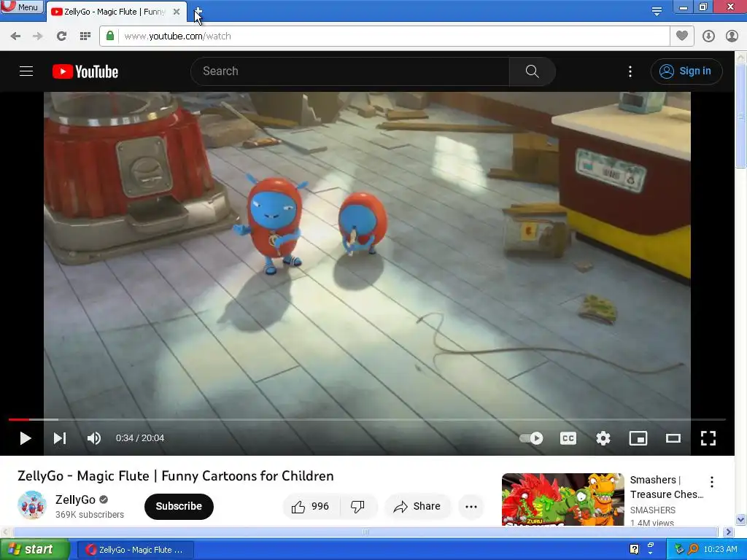The height and width of the screenshot is (560, 747).
Task: Reload the current page
Action: pyautogui.click(x=61, y=36)
